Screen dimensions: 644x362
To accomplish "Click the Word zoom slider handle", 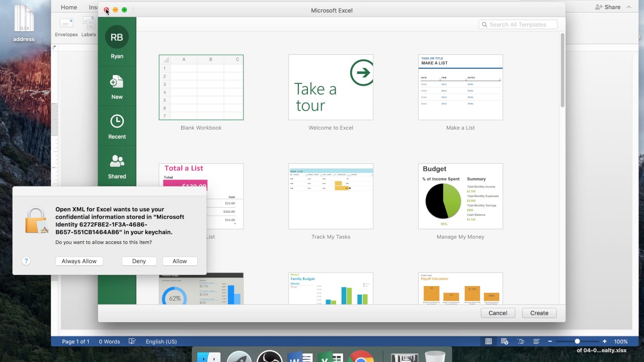I will coord(577,341).
